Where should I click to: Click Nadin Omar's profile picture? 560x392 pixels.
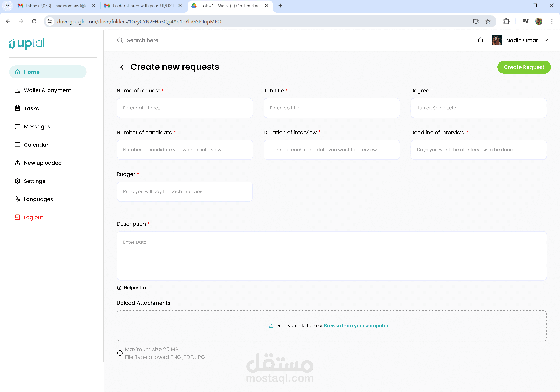pos(497,40)
